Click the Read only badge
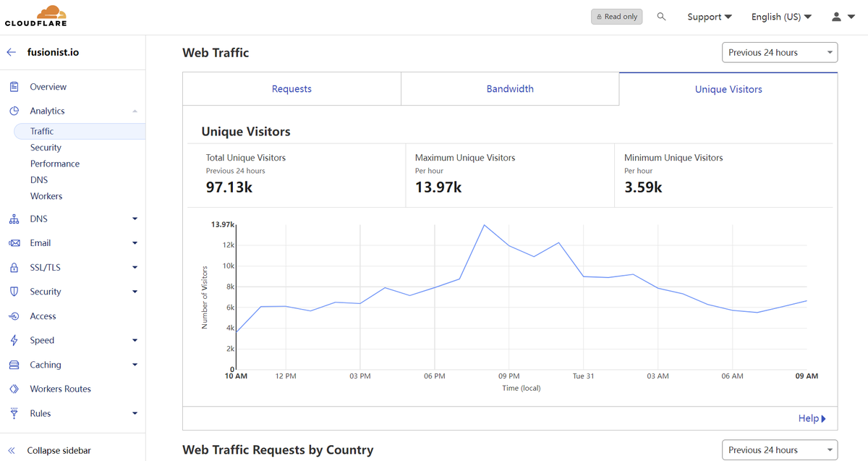Viewport: 868px width, 461px height. tap(617, 17)
